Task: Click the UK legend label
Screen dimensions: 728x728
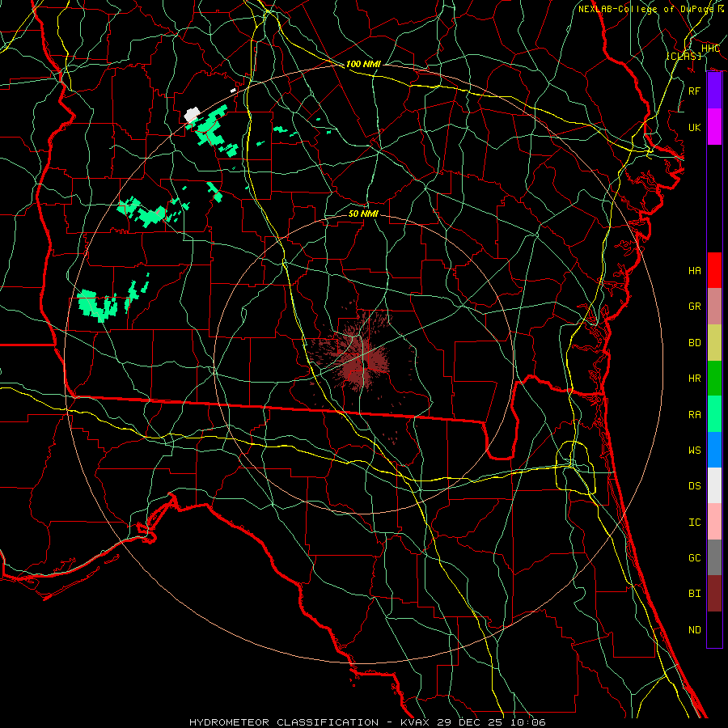Action: [x=695, y=127]
